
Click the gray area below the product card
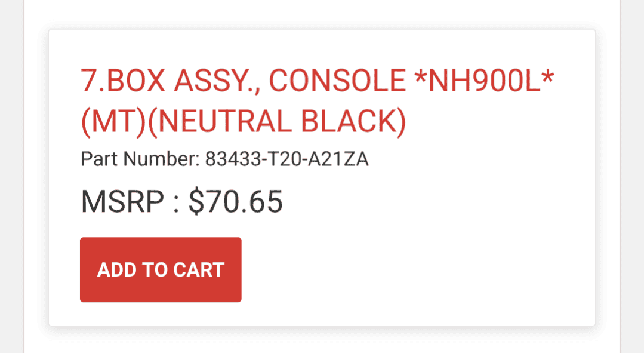pos(322,340)
